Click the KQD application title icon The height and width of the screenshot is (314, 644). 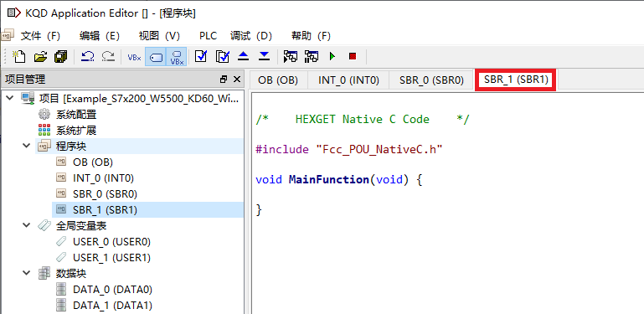coord(14,13)
